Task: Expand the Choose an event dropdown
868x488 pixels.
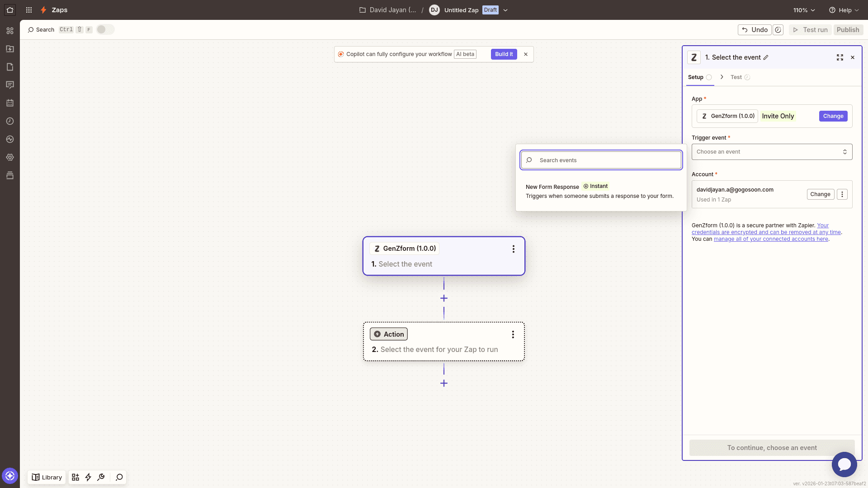Action: pyautogui.click(x=772, y=152)
